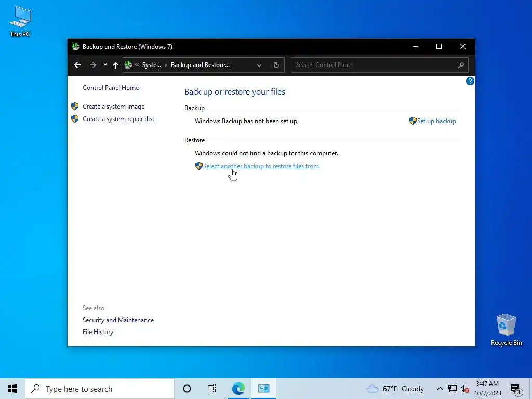Close the Backup and Restore window
This screenshot has width=532, height=399.
(463, 46)
